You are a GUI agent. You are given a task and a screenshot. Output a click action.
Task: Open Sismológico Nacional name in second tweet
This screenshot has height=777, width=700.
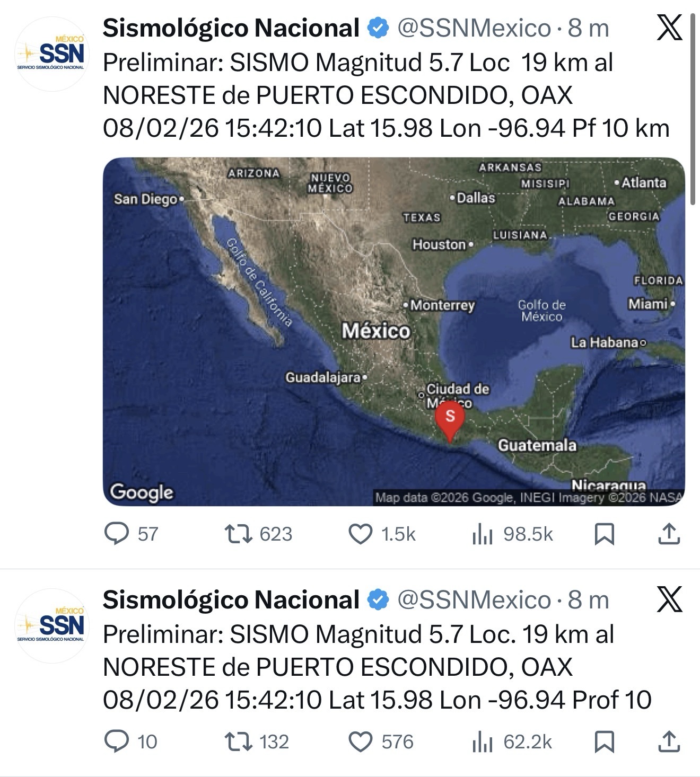point(231,600)
